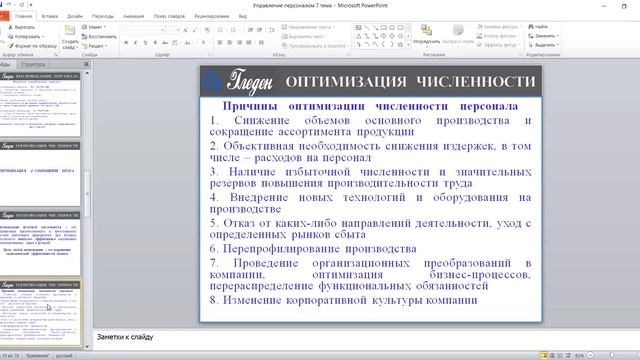Click the font color button
Screen dimensions: 640x360
[204, 42]
